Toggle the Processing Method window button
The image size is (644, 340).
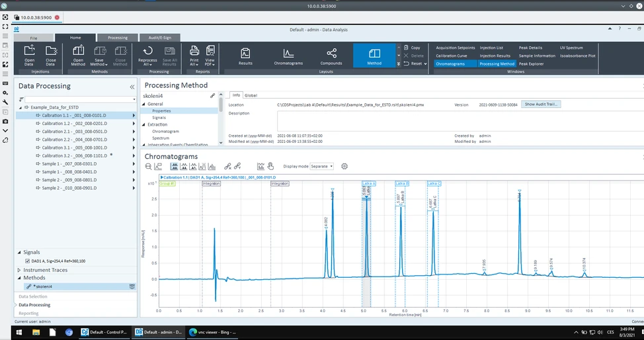499,64
